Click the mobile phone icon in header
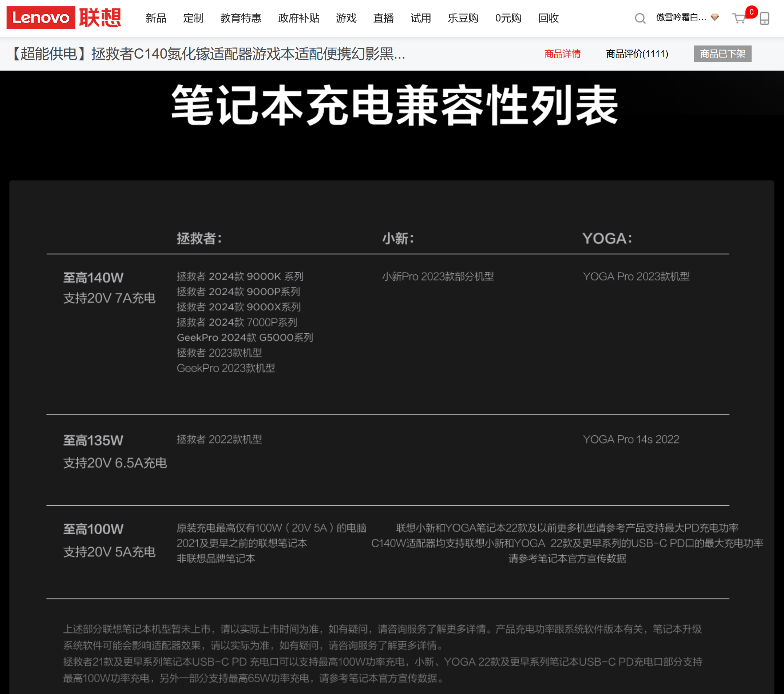This screenshot has height=694, width=784. tap(764, 18)
